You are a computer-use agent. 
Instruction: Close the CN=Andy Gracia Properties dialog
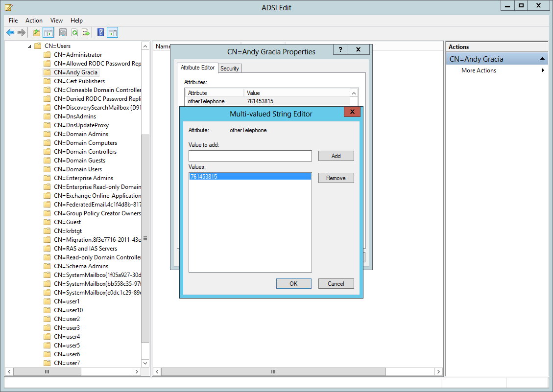click(358, 49)
